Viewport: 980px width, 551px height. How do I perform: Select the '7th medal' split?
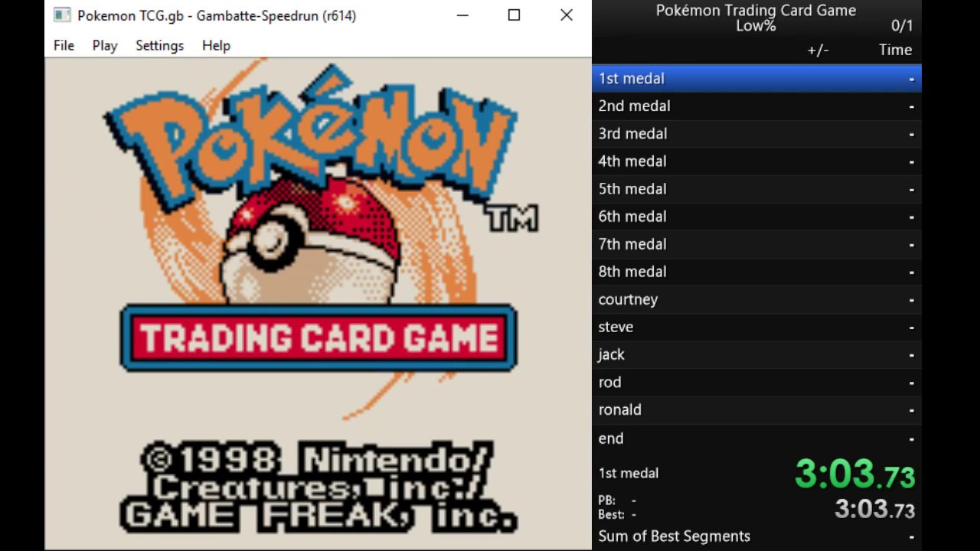point(756,243)
